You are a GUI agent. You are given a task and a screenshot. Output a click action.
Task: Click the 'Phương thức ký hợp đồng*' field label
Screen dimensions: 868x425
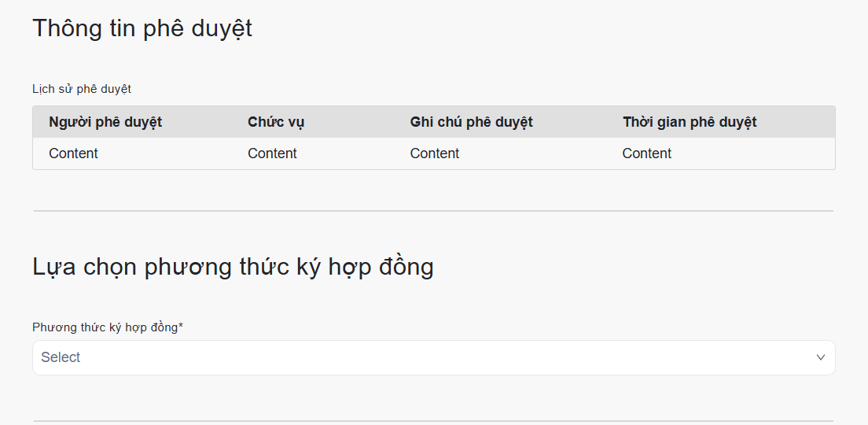tap(108, 327)
